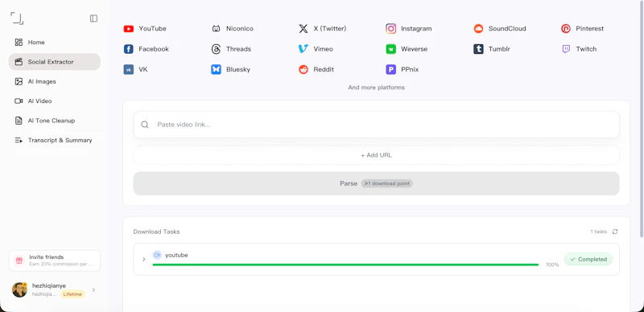Click the Facebook logo icon

tap(129, 49)
